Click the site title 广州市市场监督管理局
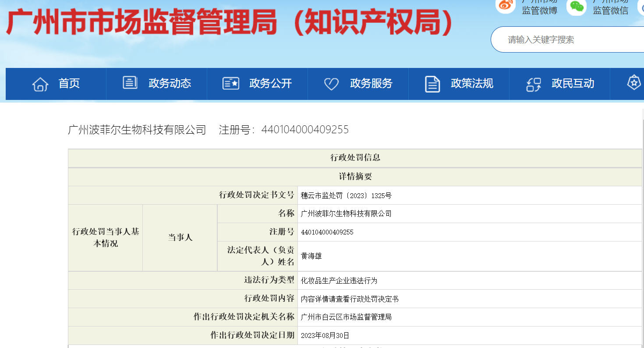Screen dimensions: 644x348 [141, 23]
